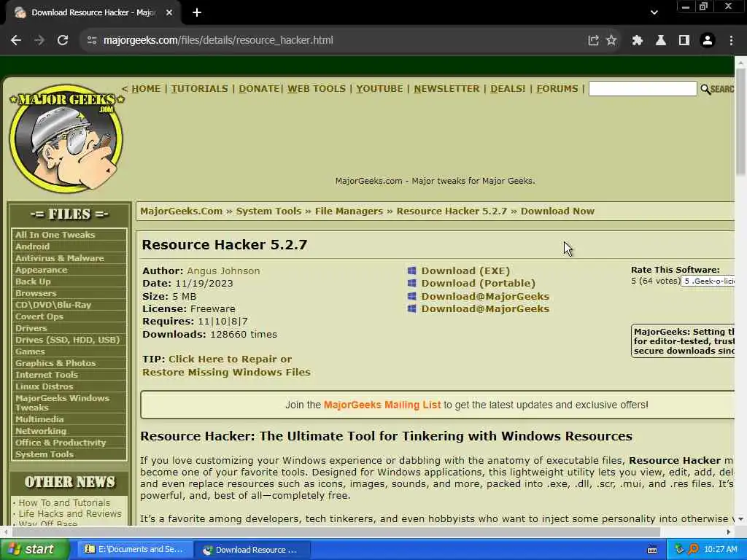747x560 pixels.
Task: Open Drives (SSD, HDD, USB) category
Action: point(69,340)
